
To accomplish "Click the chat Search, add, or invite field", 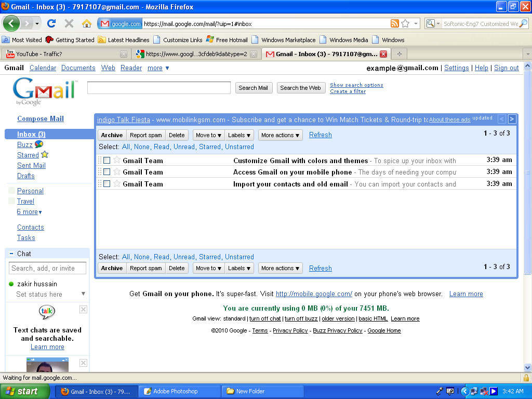I will (47, 268).
